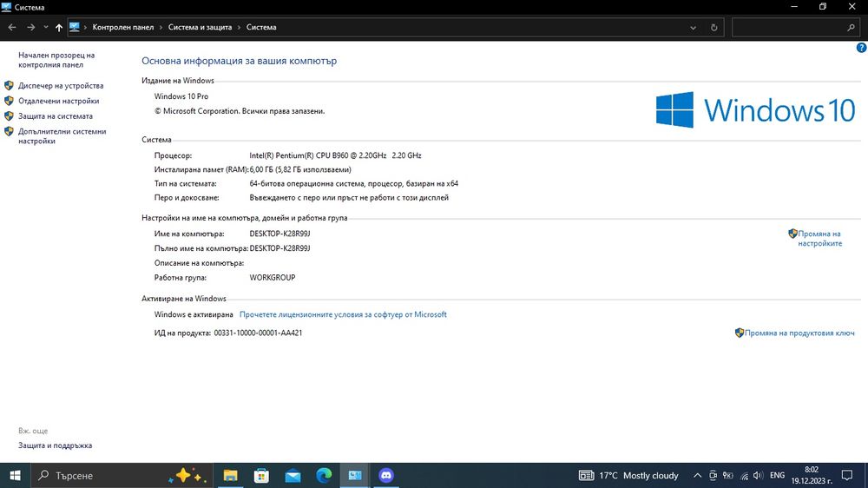
Task: Show hidden tray icons chevron
Action: 698,475
